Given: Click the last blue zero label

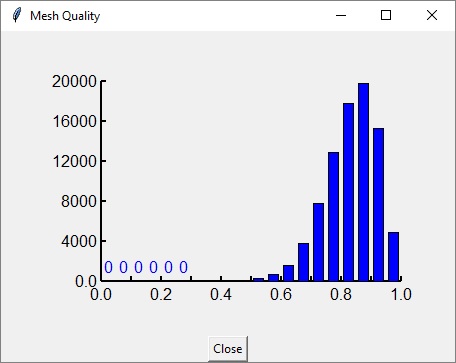Looking at the screenshot, I should click(183, 267).
